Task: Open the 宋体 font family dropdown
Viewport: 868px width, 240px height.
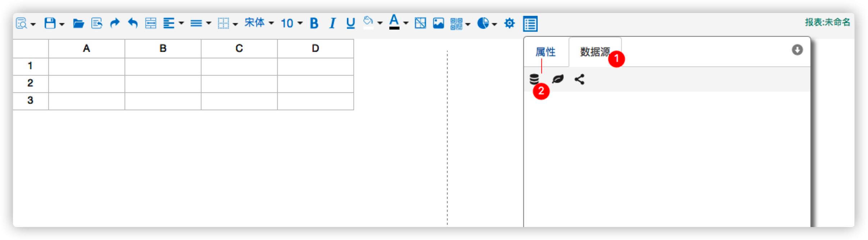Action: coord(259,23)
